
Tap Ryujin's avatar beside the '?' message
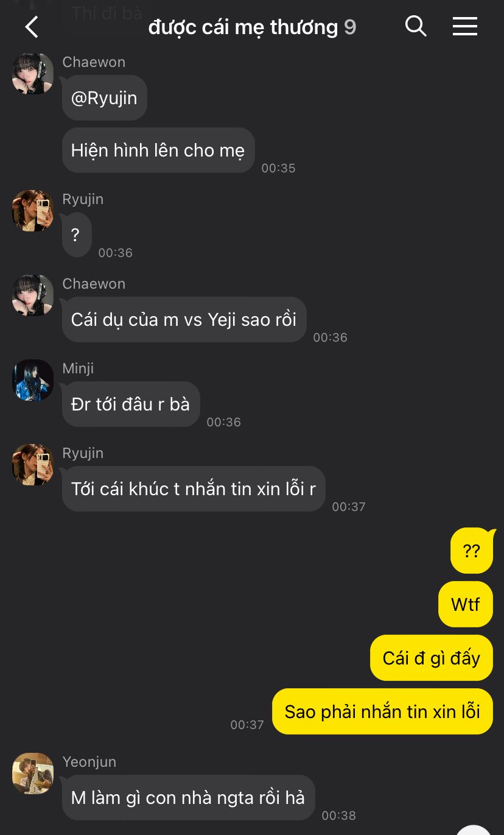coord(33,211)
